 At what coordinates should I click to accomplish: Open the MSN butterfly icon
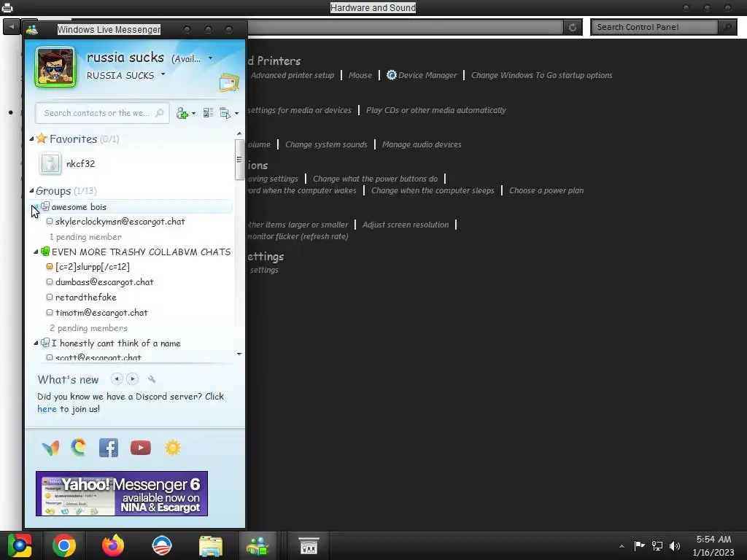coord(50,448)
